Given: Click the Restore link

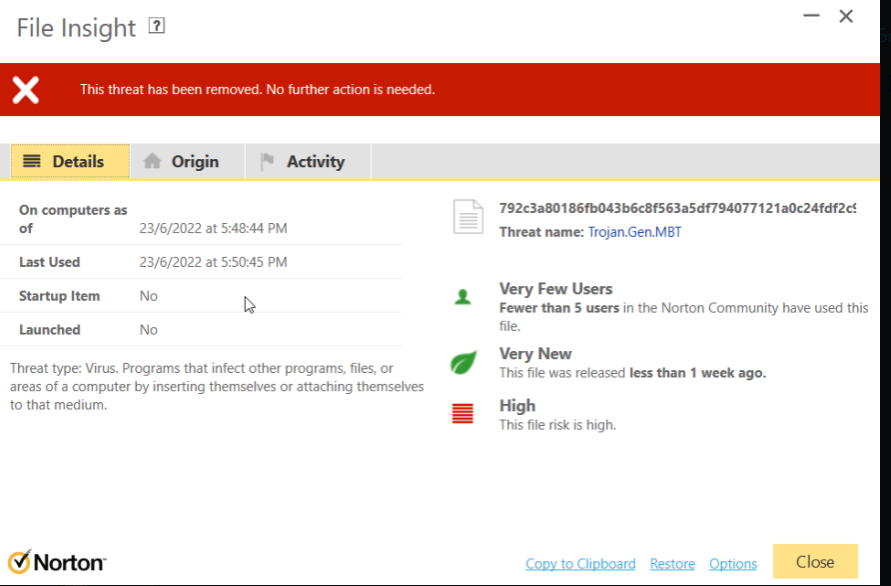Looking at the screenshot, I should [x=672, y=564].
